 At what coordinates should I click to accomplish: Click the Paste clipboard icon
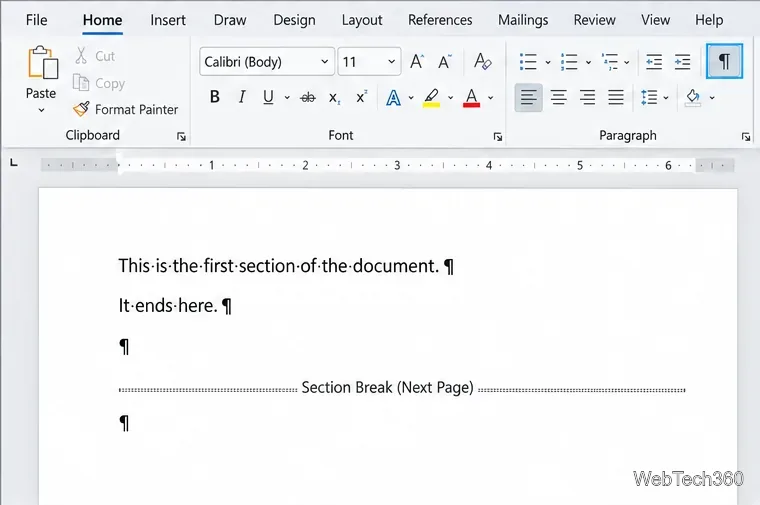pyautogui.click(x=43, y=63)
